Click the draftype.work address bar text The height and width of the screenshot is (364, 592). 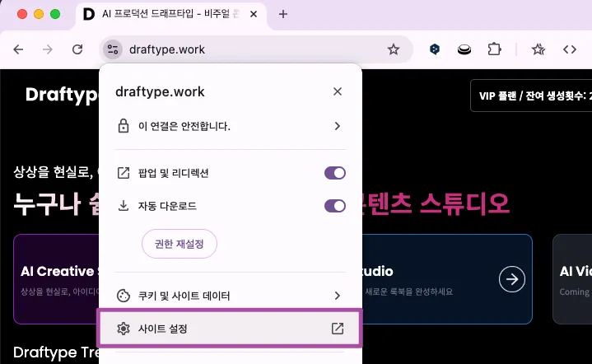(x=167, y=49)
